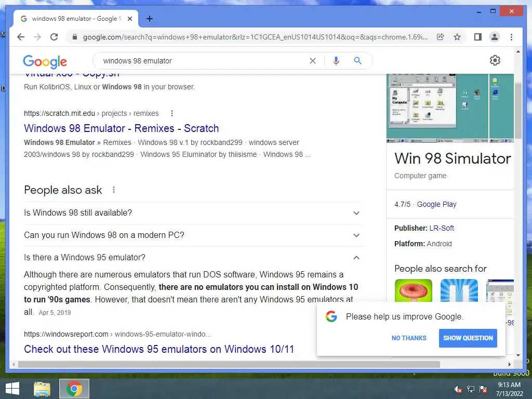Open the Windows Start menu
The width and height of the screenshot is (532, 399).
click(12, 389)
